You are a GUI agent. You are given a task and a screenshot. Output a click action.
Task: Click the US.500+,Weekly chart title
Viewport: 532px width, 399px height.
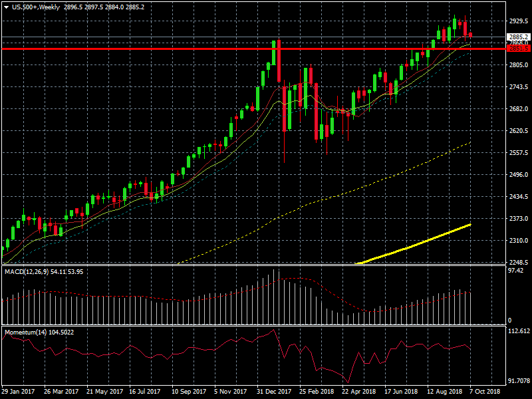point(35,7)
